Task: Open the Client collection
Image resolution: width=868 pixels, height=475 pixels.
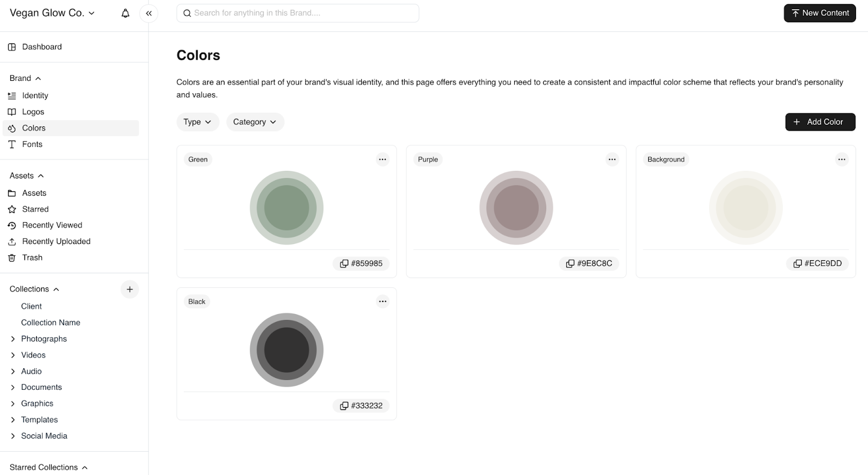Action: click(31, 306)
